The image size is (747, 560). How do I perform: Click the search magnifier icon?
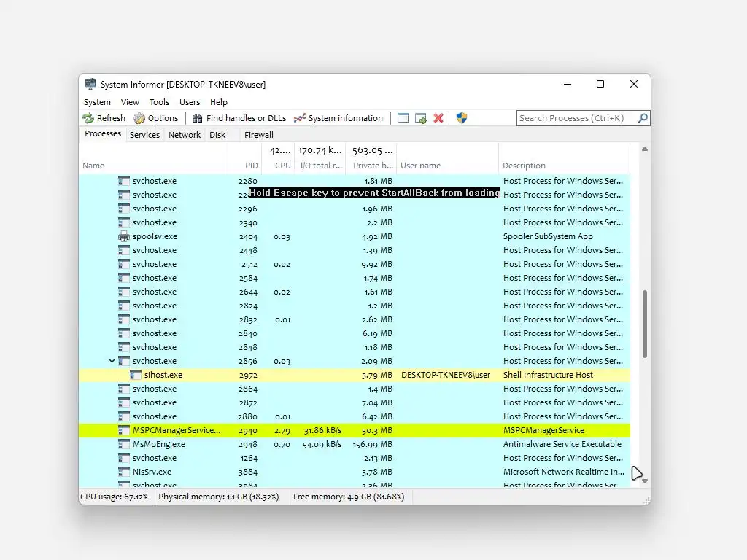click(643, 117)
